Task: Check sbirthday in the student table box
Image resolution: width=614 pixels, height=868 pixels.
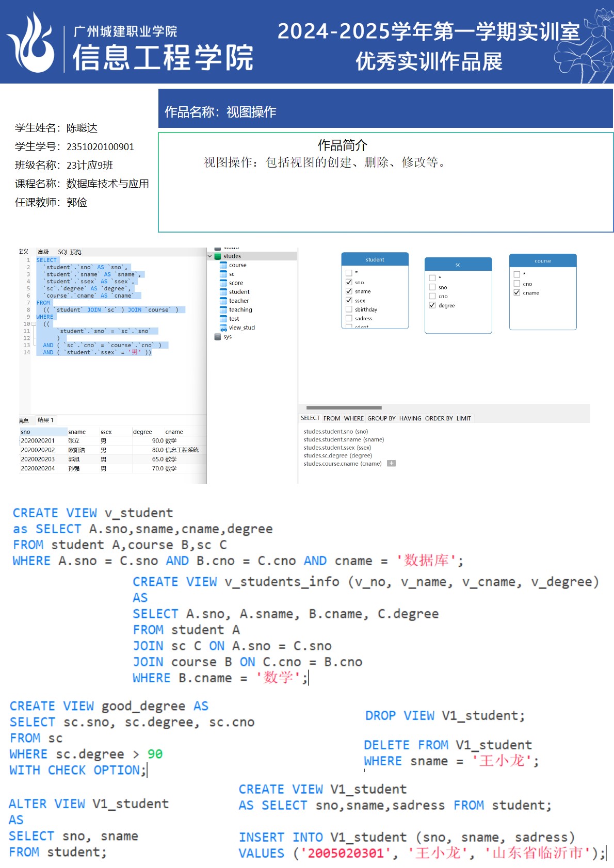Action: point(349,309)
